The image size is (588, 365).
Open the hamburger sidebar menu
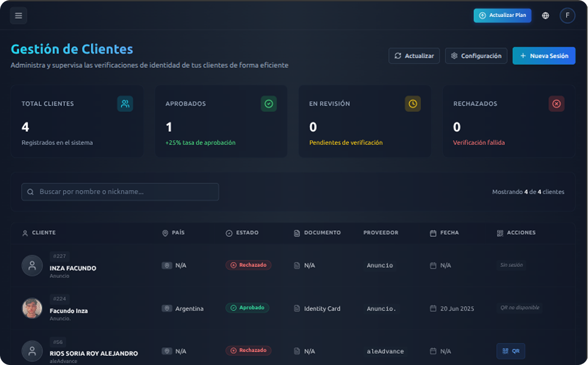(x=18, y=16)
